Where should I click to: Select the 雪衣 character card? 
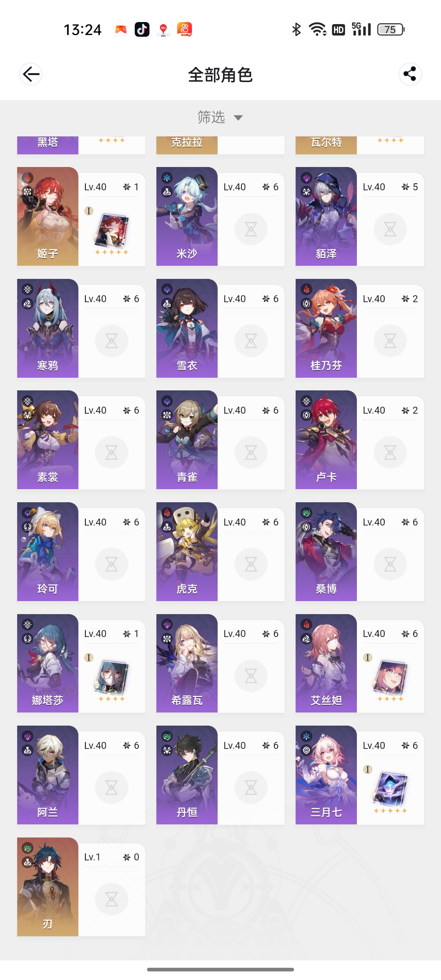click(x=220, y=328)
